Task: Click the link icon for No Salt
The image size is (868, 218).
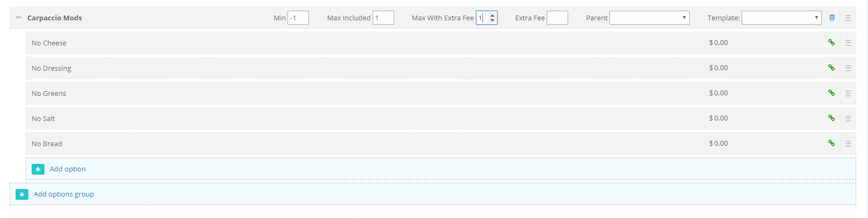Action: coord(832,118)
